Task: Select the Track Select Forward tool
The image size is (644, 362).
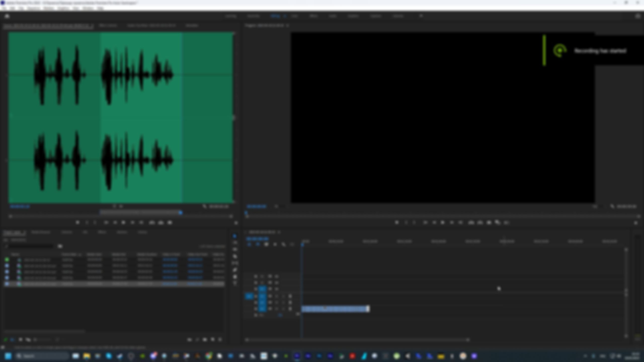Action: [x=235, y=243]
